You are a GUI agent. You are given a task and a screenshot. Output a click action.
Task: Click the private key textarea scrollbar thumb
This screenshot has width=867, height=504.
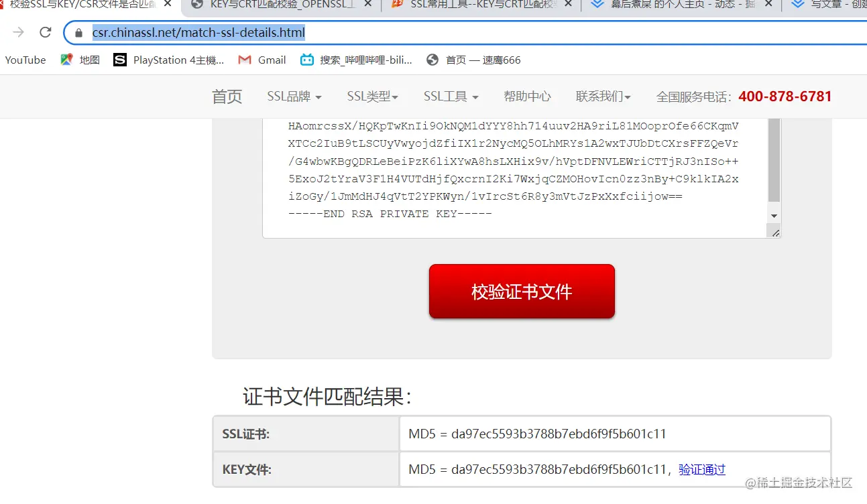[774, 160]
